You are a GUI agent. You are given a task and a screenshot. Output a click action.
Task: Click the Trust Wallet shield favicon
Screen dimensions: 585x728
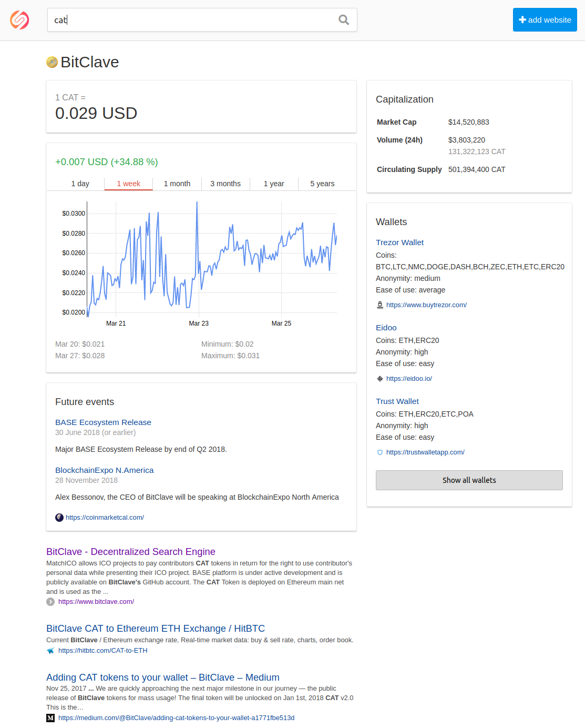click(x=380, y=452)
